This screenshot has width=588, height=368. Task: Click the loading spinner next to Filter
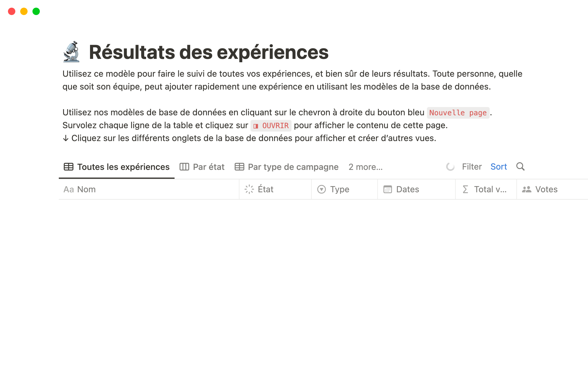(450, 167)
